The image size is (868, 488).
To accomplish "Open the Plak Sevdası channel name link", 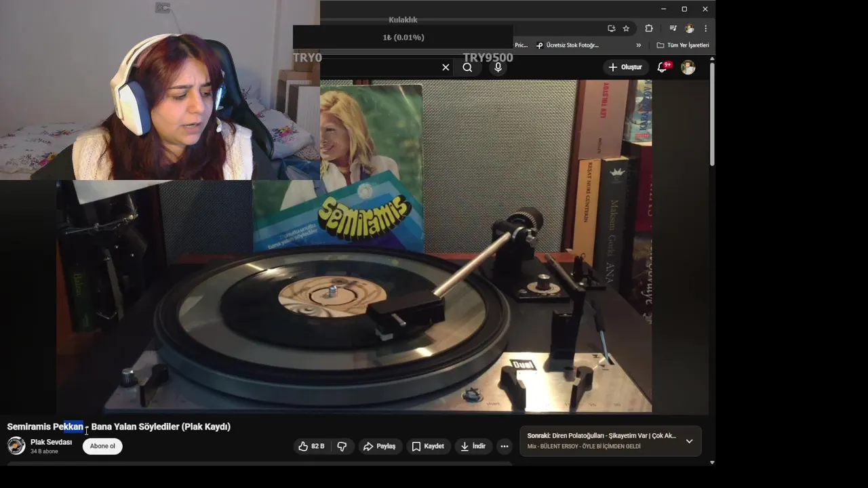I will [x=51, y=442].
